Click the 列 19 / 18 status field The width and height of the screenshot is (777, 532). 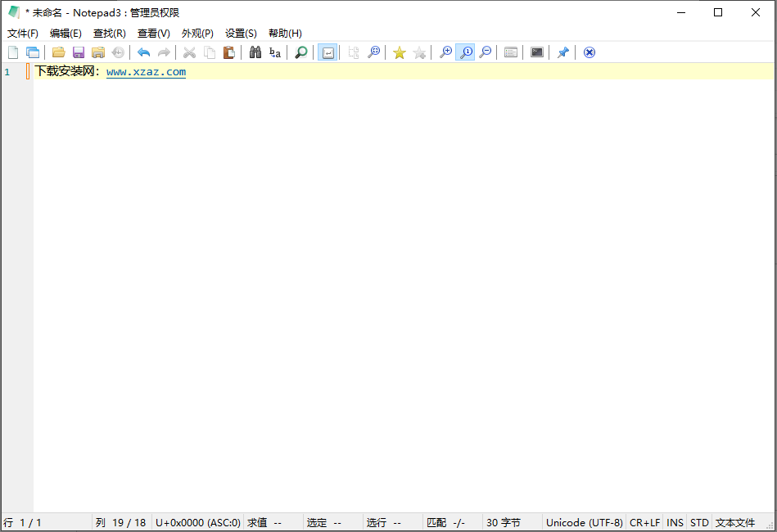[x=121, y=523]
